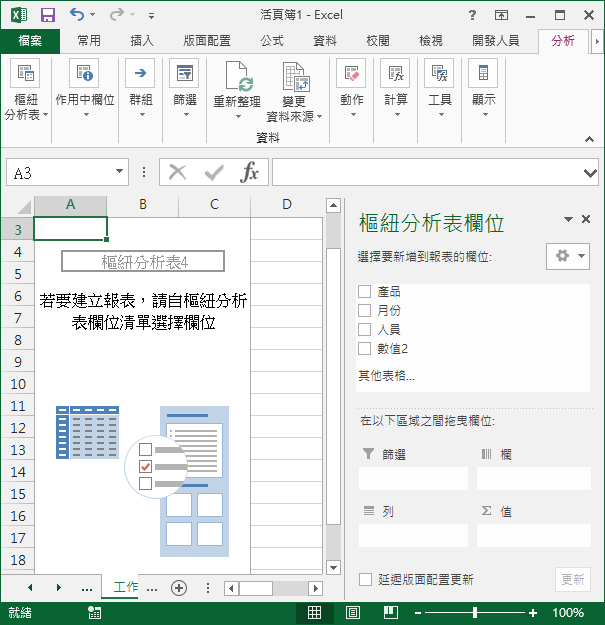Switch to the 常用 Home tab
The image size is (605, 625).
click(89, 40)
